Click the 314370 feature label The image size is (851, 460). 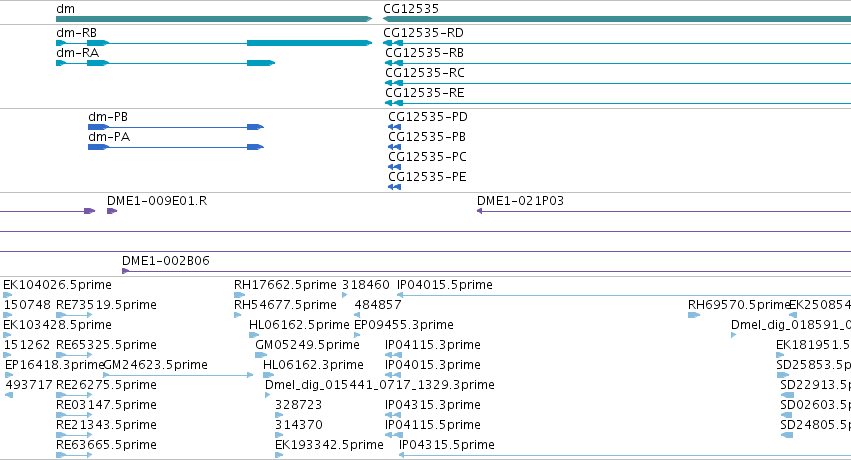coord(299,425)
